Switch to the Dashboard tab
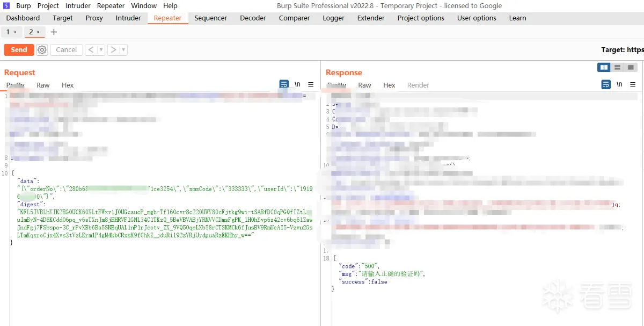 click(23, 18)
